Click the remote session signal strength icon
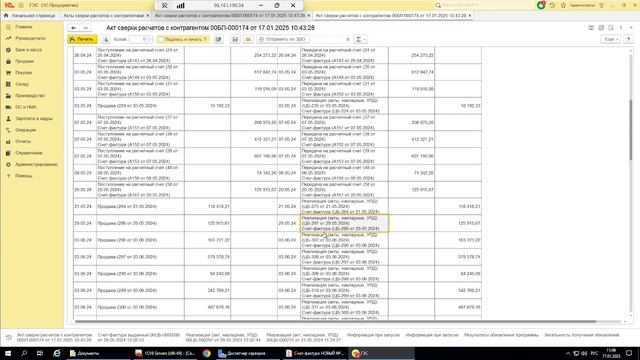 (180, 5)
